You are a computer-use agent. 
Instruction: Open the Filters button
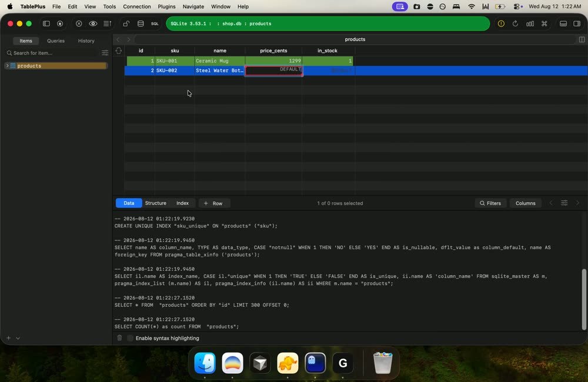tap(490, 203)
